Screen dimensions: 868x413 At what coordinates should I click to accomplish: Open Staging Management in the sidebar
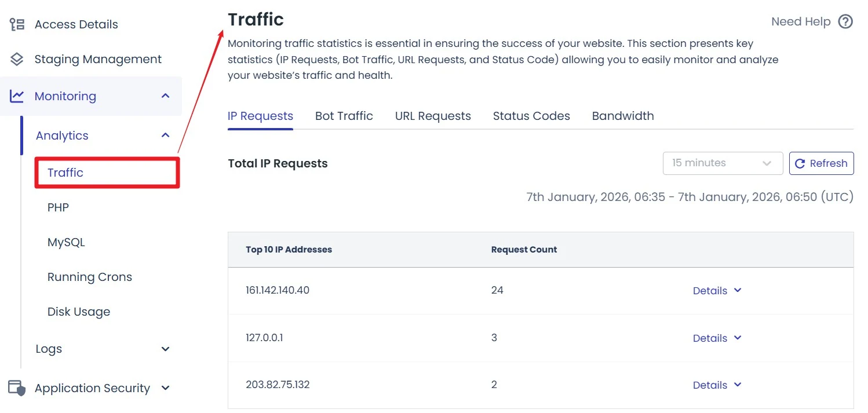pos(98,59)
